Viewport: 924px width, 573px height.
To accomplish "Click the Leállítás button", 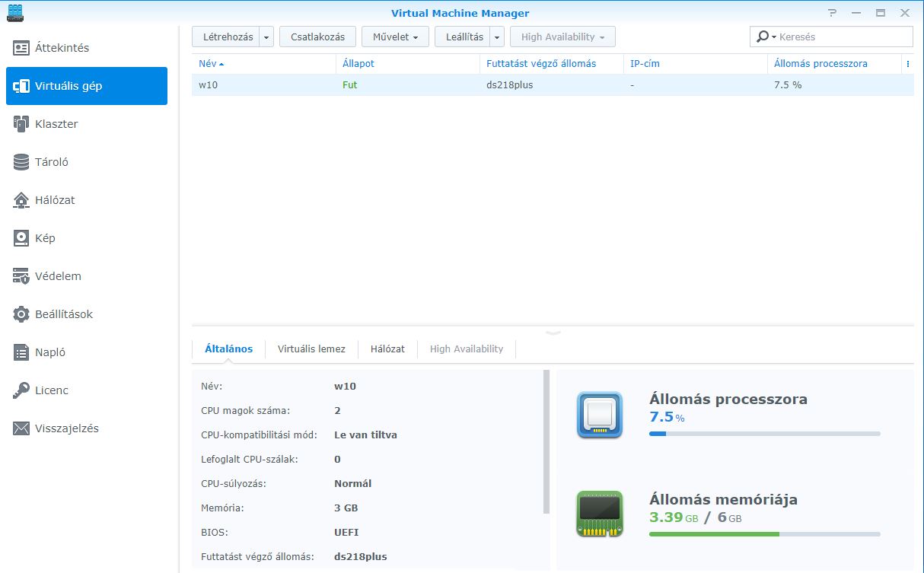I will (x=464, y=37).
